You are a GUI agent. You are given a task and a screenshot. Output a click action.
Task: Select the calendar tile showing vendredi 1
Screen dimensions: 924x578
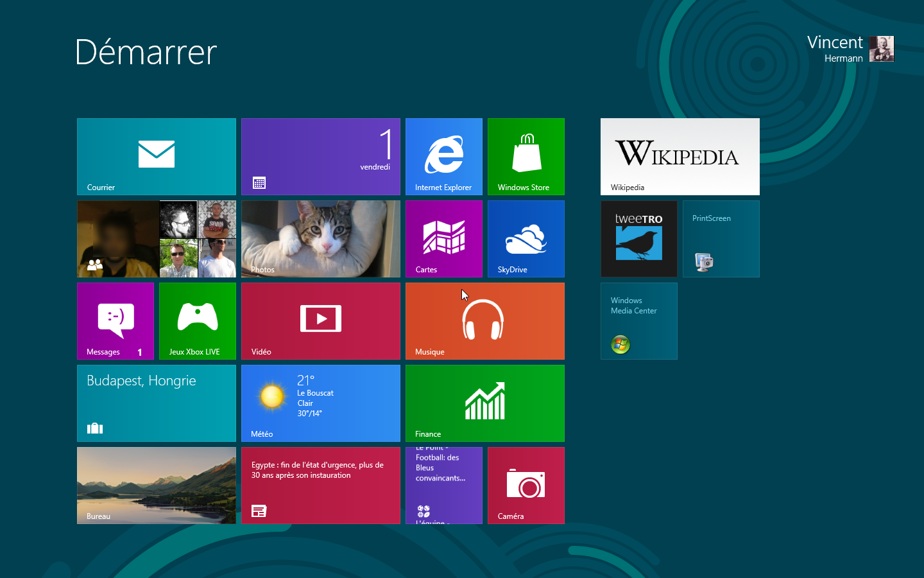coord(320,156)
